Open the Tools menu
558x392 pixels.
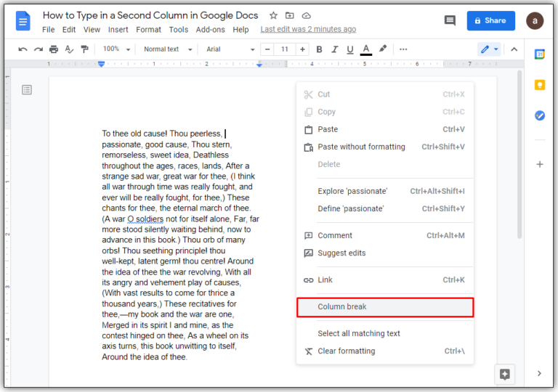[x=178, y=30]
